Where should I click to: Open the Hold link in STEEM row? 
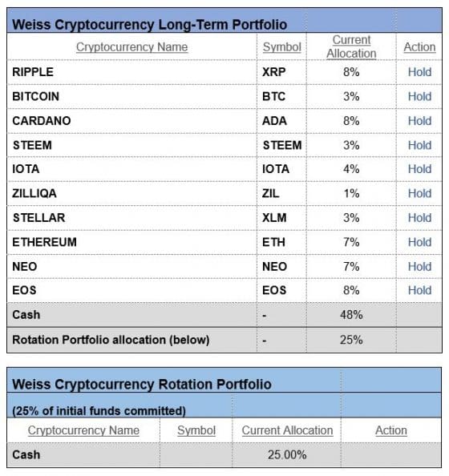[419, 145]
